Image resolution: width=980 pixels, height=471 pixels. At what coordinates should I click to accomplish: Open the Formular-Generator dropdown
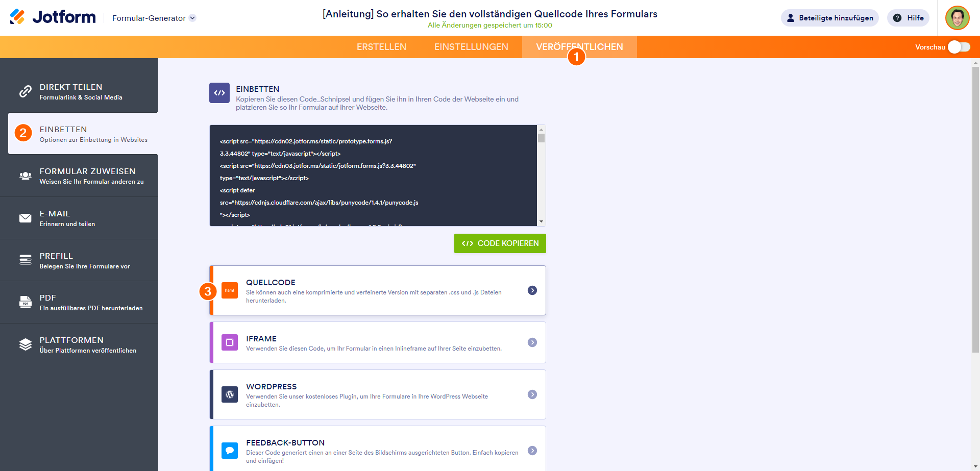tap(154, 18)
